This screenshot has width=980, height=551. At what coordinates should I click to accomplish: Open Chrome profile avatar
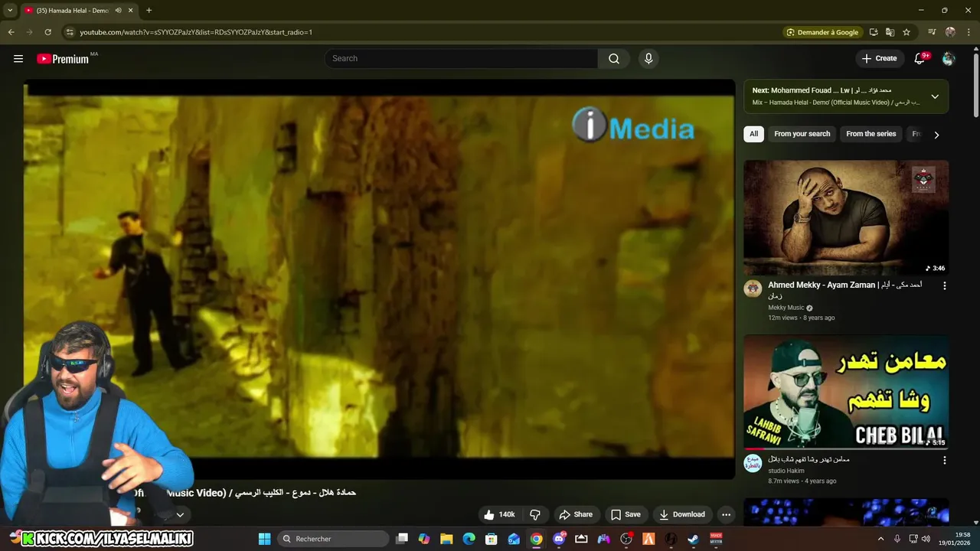(950, 32)
